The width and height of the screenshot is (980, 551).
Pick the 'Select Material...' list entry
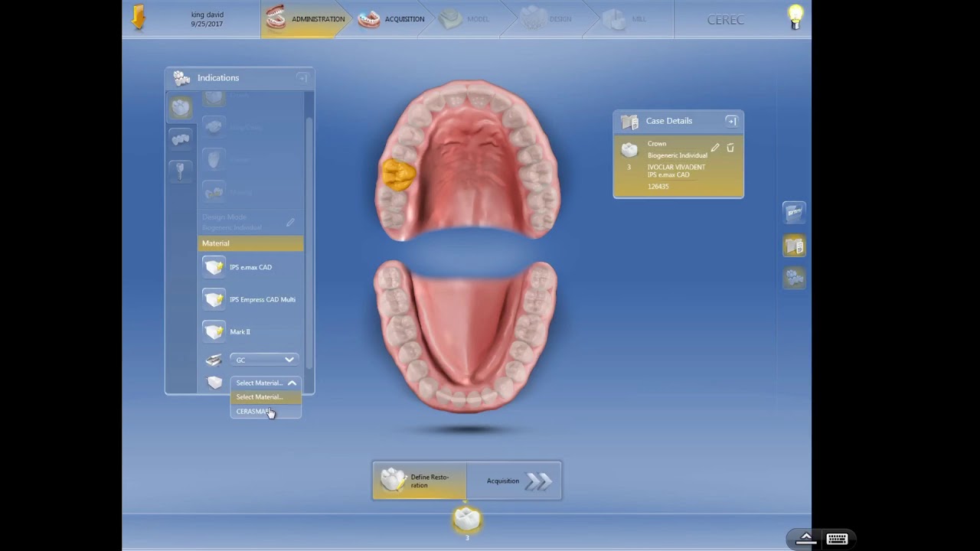coord(266,397)
